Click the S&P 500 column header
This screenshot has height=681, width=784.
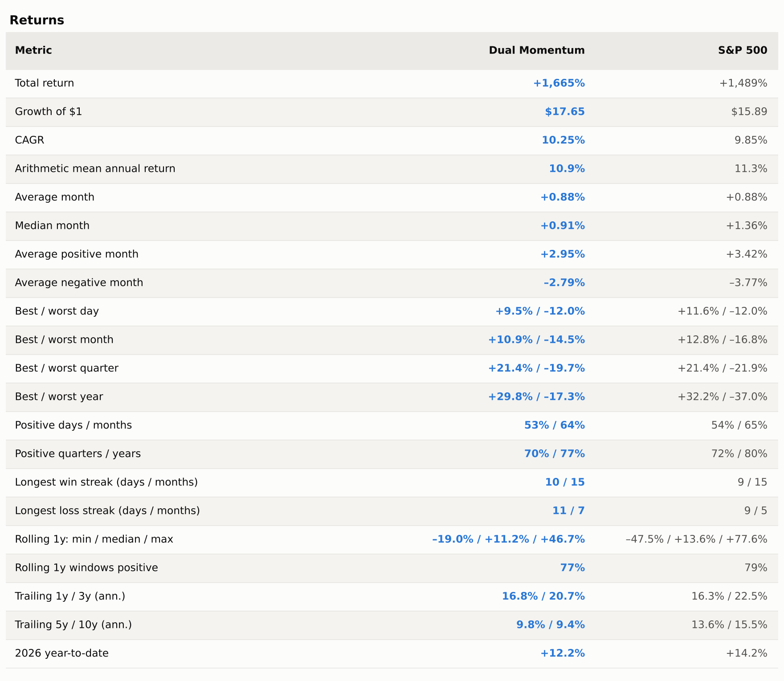(x=743, y=50)
